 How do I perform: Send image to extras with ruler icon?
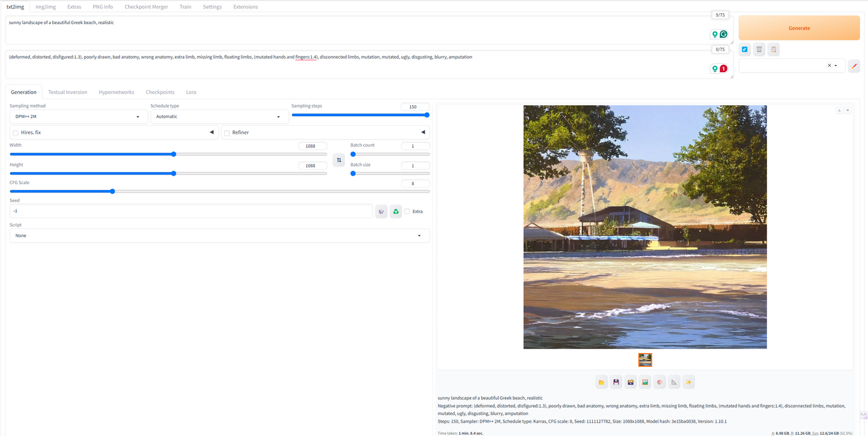(x=673, y=382)
